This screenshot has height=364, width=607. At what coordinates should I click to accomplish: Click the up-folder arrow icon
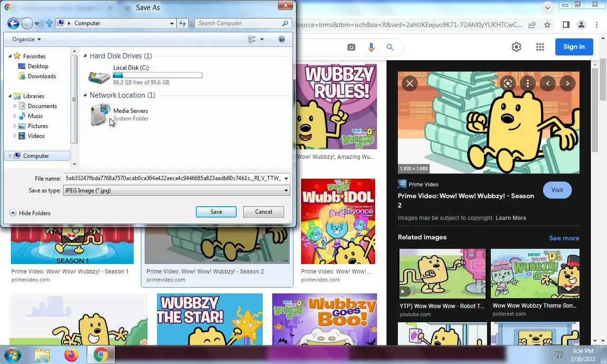point(49,23)
